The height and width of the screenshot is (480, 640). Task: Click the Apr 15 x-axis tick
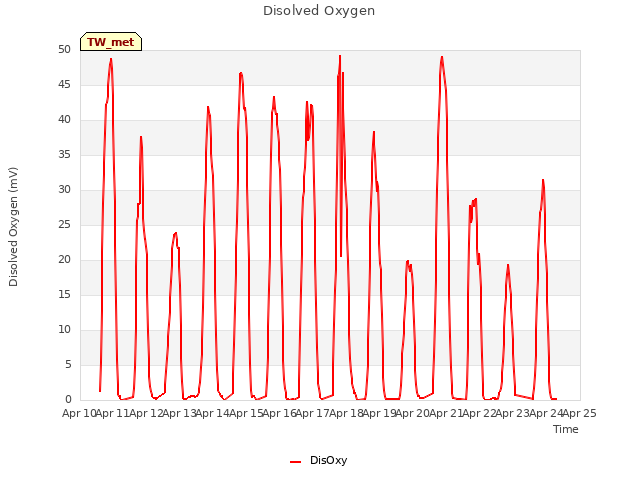click(x=246, y=413)
